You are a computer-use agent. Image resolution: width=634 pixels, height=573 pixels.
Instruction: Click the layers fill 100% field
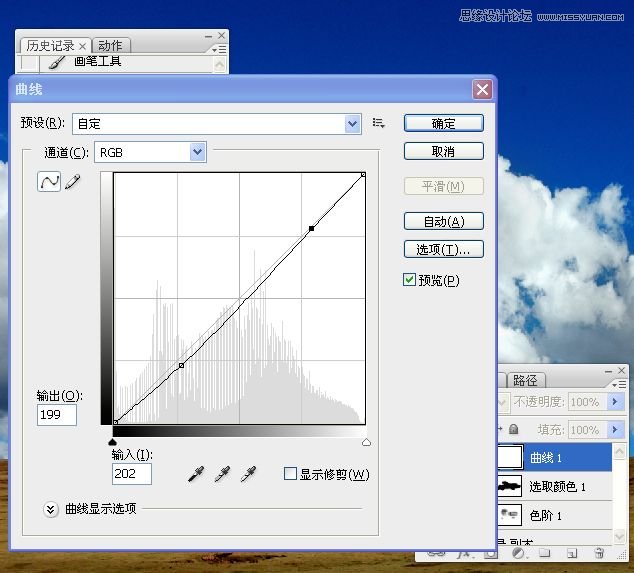click(588, 429)
